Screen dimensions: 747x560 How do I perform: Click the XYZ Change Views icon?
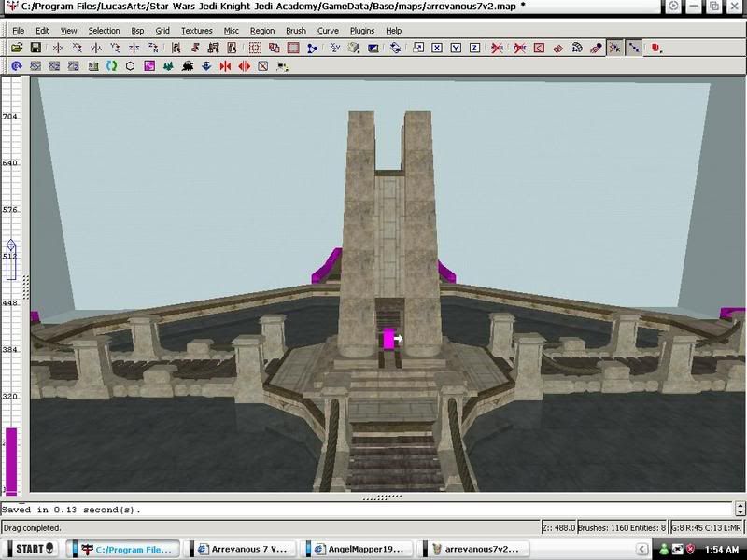point(335,48)
